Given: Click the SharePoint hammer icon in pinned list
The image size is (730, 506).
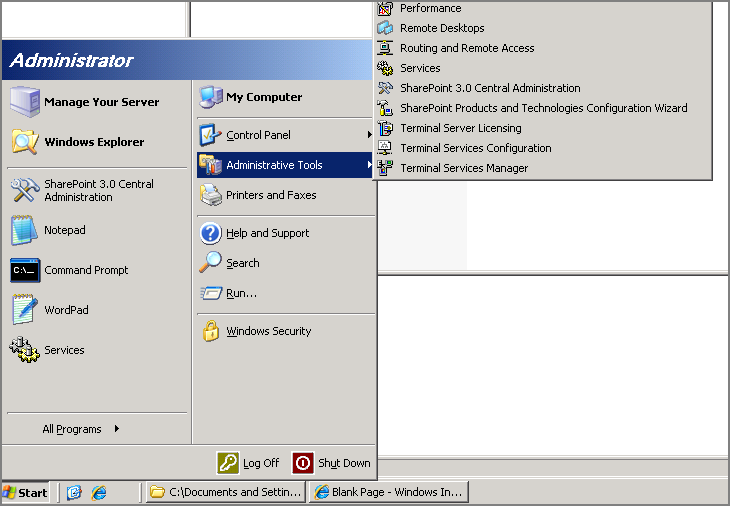Looking at the screenshot, I should pyautogui.click(x=25, y=190).
